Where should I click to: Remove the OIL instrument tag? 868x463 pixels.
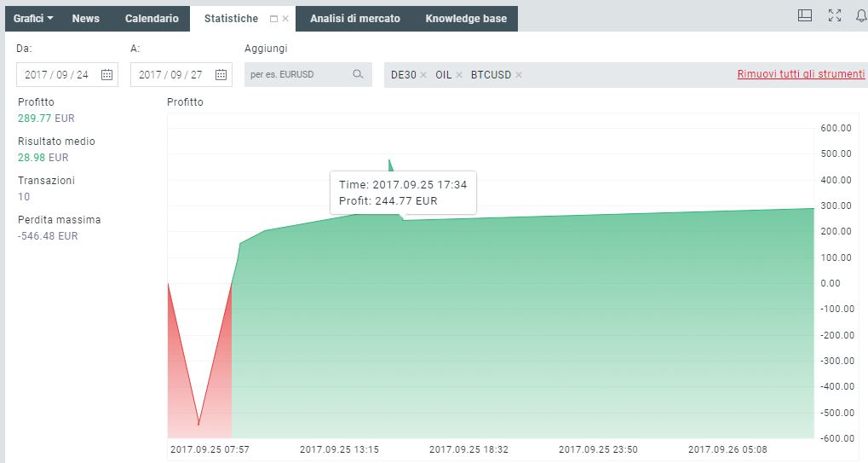(459, 75)
